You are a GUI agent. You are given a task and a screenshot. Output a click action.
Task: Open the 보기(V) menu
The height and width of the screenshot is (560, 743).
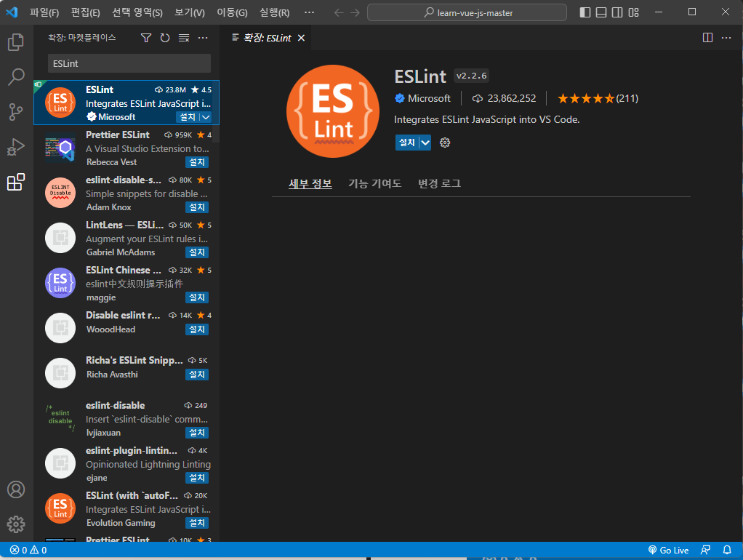(x=190, y=12)
